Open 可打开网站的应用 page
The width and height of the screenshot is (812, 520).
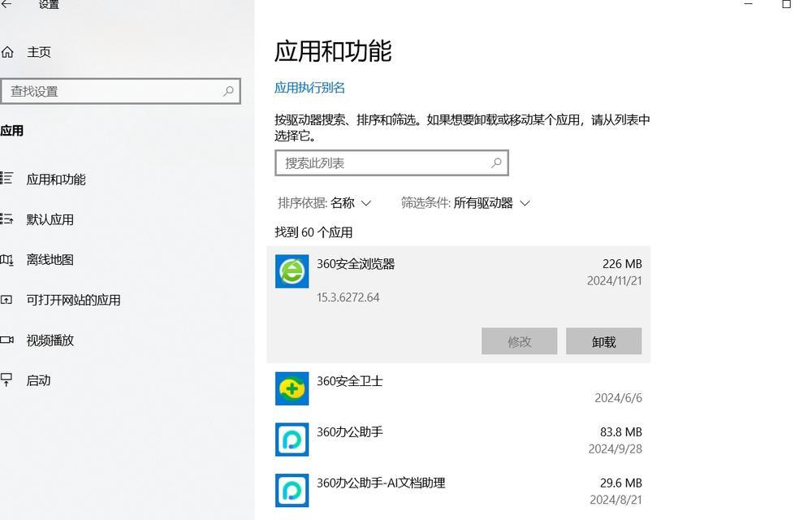tap(74, 300)
